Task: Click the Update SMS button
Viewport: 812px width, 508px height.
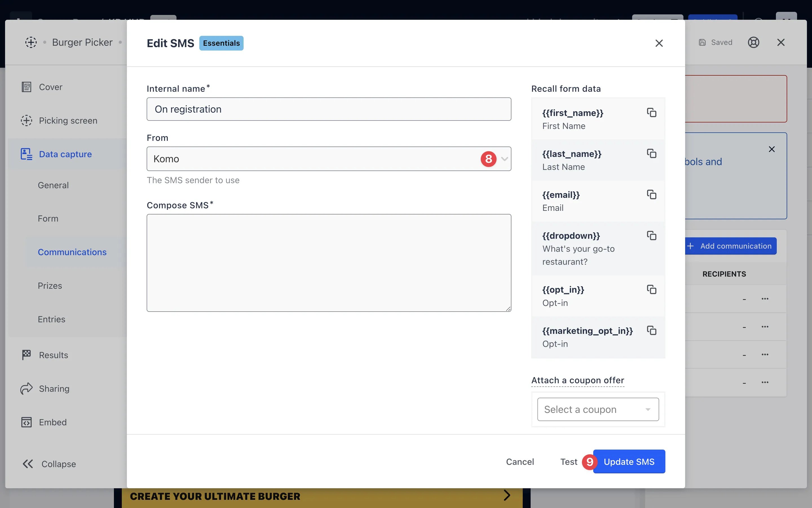Action: (x=629, y=462)
